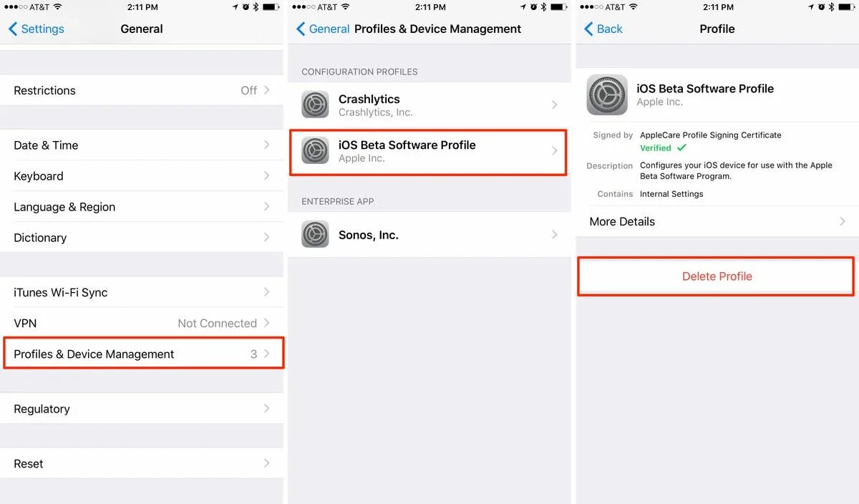859x504 pixels.
Task: Tap the Crashlytics profile gear icon
Action: [315, 105]
